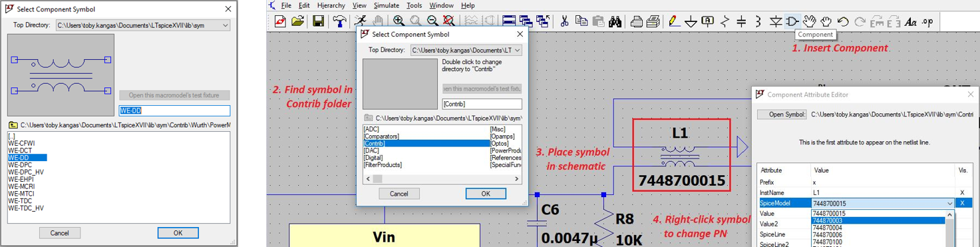Open the Hierarchy menu

coord(331,5)
